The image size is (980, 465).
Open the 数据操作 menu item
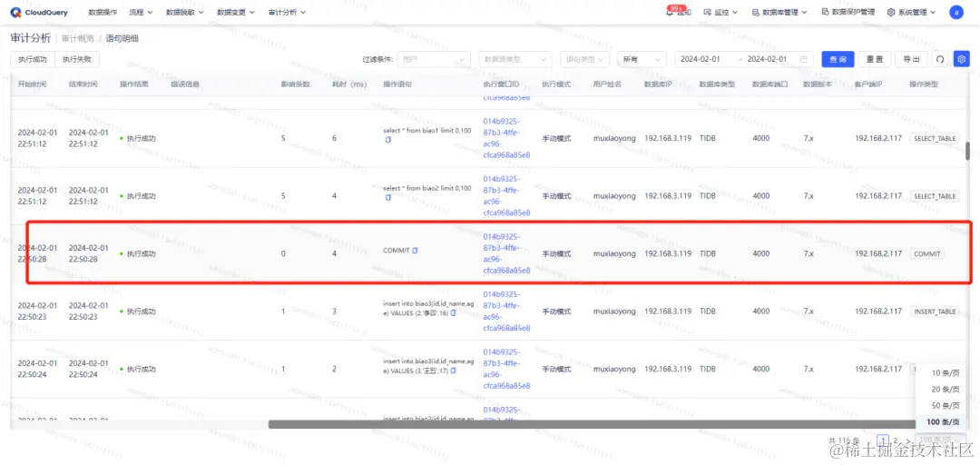point(102,12)
